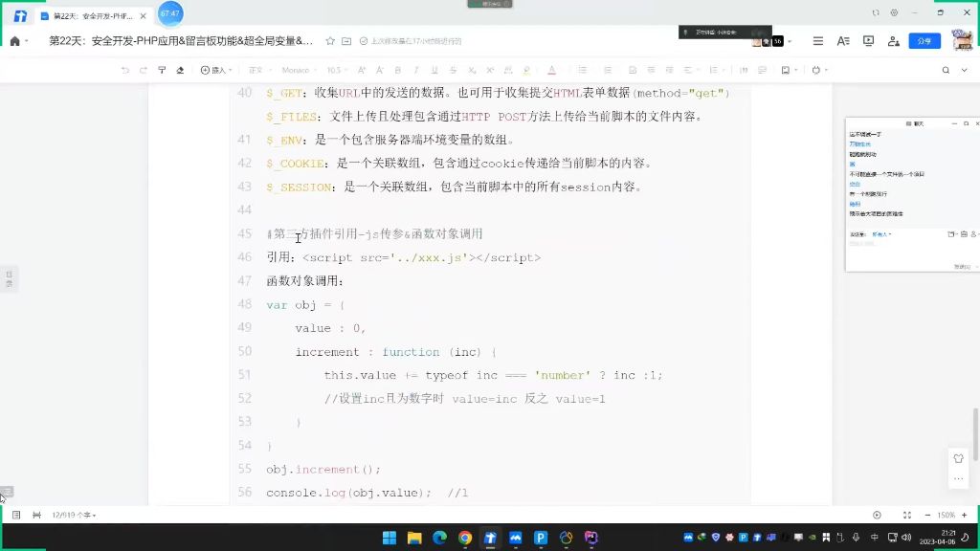Open collaborator permissions icon
Image resolution: width=980 pixels, height=551 pixels.
(x=894, y=41)
